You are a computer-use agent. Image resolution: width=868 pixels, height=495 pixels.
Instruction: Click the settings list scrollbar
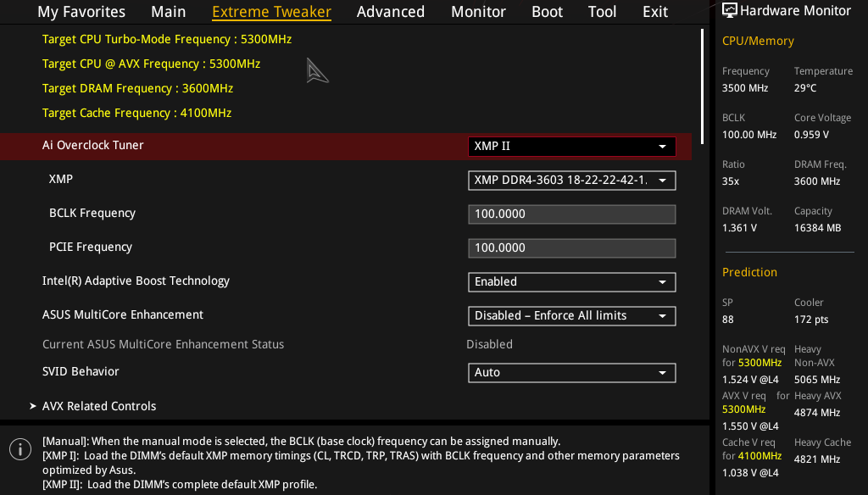coord(703,86)
